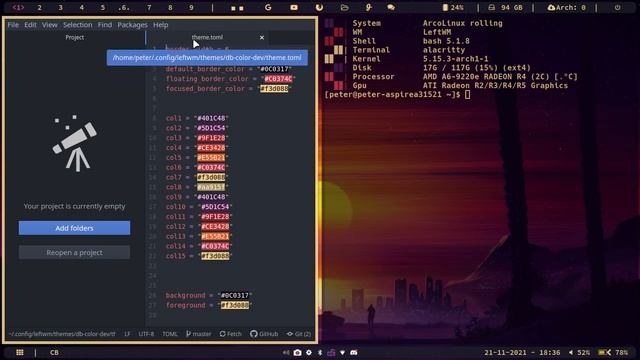
Task: Click the disk 94 GB indicator
Action: 505,8
